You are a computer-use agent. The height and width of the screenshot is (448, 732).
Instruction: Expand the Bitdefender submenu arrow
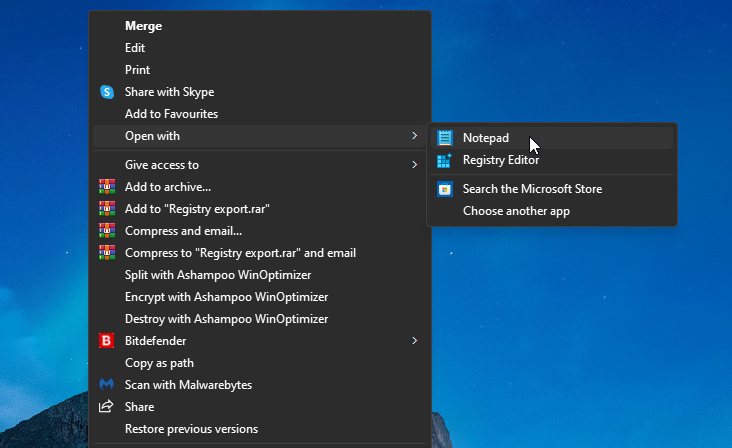click(414, 341)
